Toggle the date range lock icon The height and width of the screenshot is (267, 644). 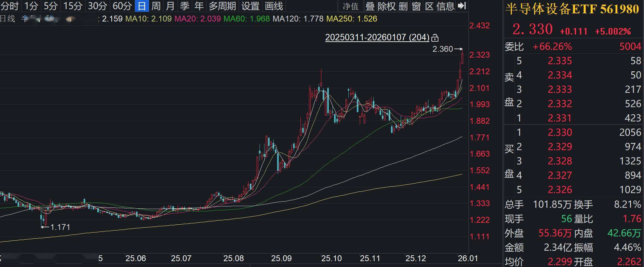435,38
